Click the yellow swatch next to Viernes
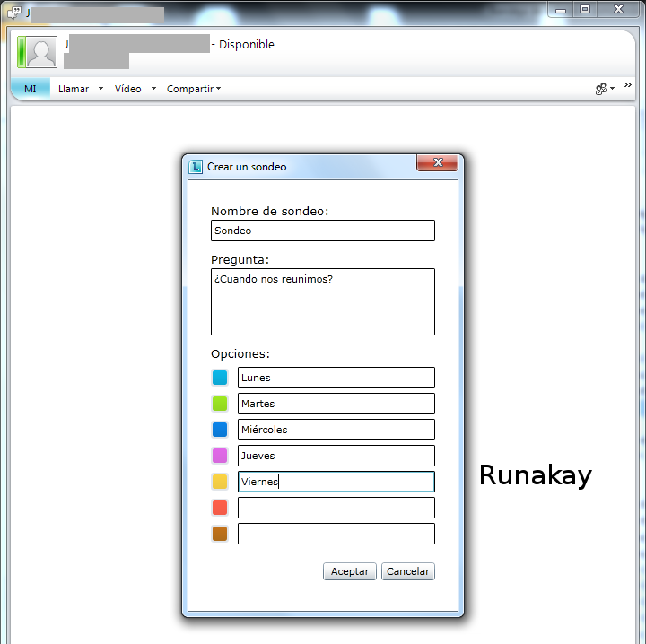 pos(220,482)
